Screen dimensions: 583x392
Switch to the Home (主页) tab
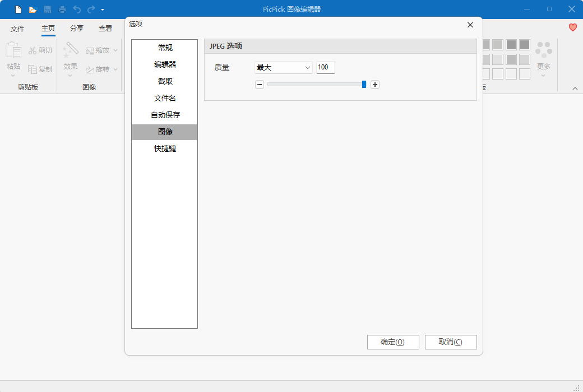tap(48, 29)
